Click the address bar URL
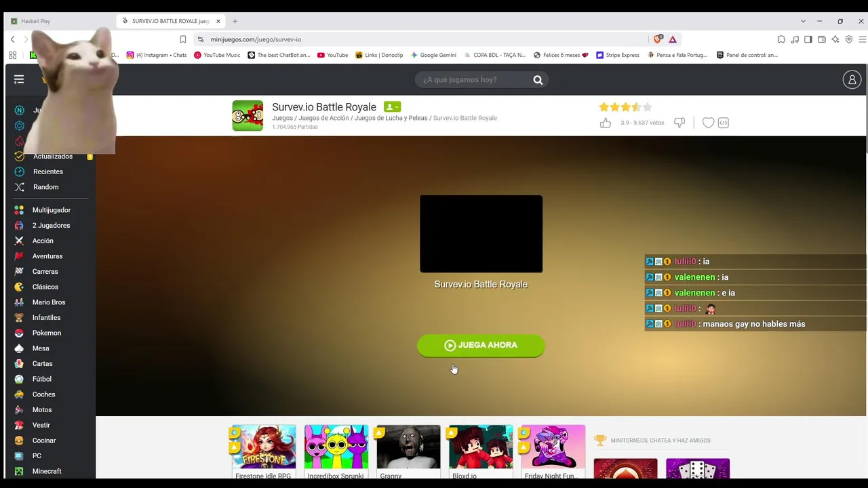 coord(256,39)
